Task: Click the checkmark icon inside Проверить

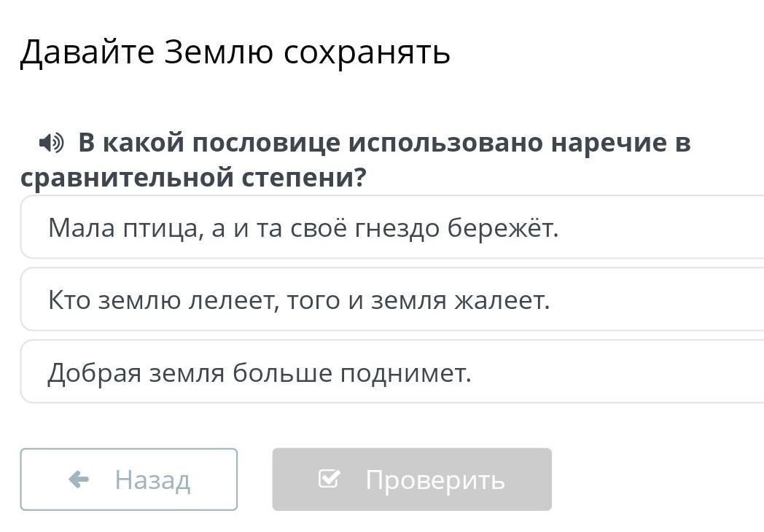Action: [x=329, y=478]
